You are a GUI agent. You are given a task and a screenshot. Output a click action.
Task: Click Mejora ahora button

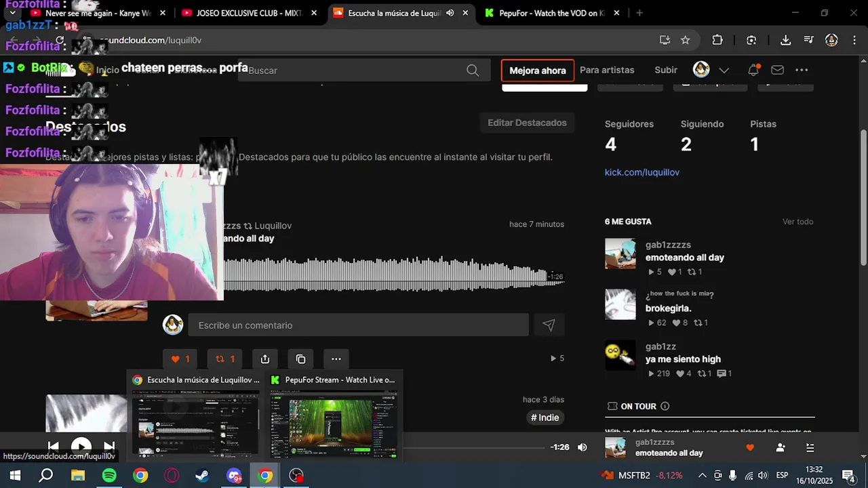click(x=538, y=70)
